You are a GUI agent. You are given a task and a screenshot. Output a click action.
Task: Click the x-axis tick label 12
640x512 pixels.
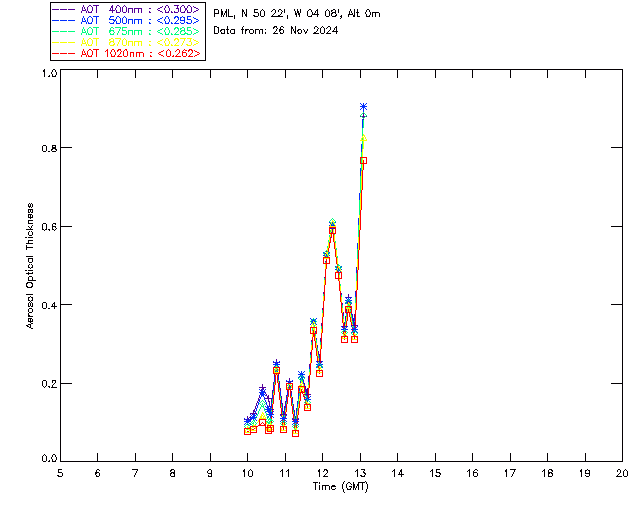click(x=322, y=473)
